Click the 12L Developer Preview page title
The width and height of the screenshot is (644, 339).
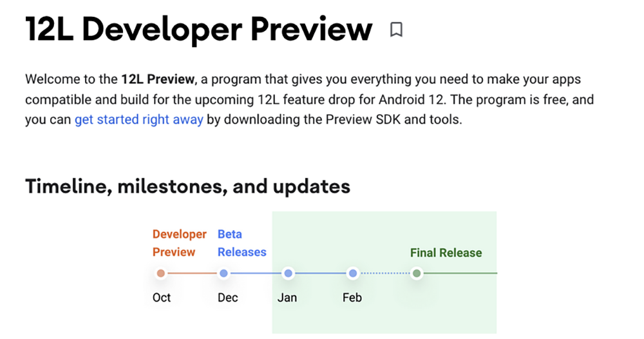tap(199, 30)
